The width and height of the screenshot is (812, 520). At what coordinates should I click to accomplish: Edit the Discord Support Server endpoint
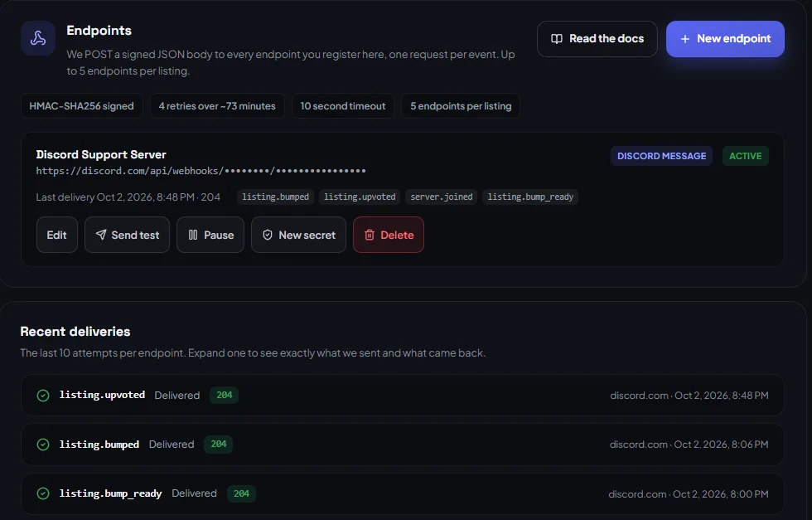click(x=57, y=235)
